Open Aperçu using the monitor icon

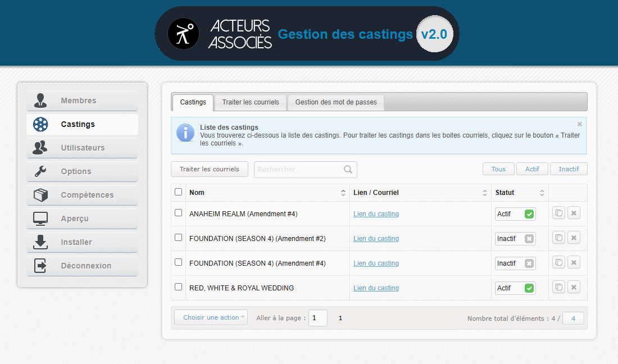coord(40,219)
